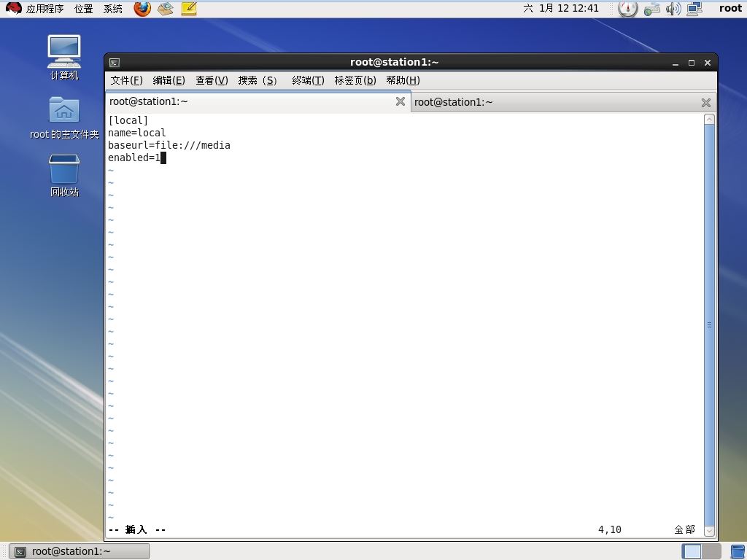Close the second root@station1 tab

coord(706,102)
